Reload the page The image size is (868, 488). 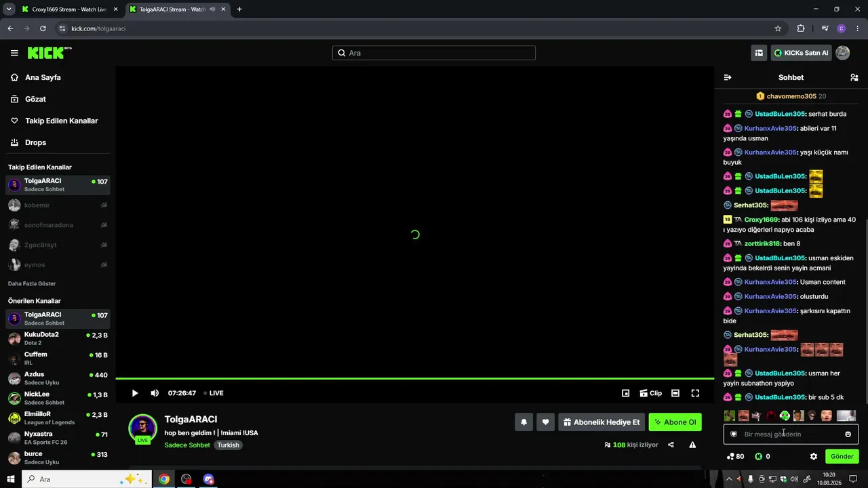click(43, 28)
